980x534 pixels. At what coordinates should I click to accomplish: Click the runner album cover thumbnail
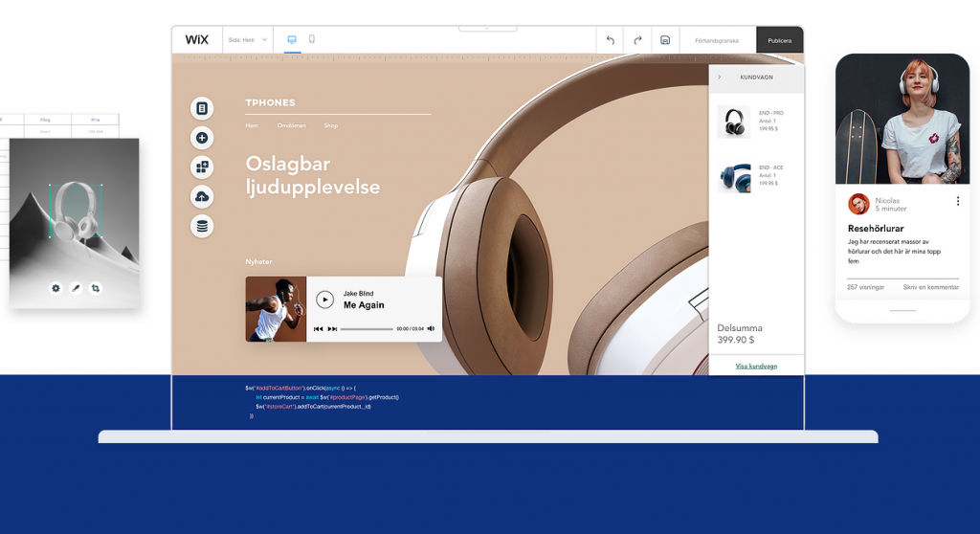pyautogui.click(x=276, y=309)
